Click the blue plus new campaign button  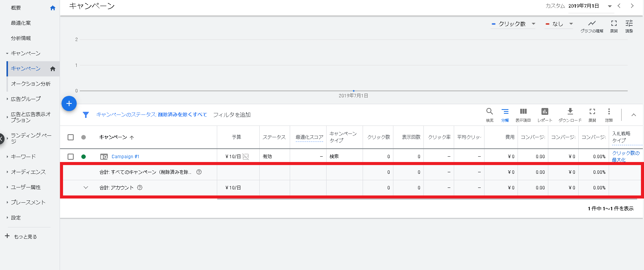coord(69,103)
